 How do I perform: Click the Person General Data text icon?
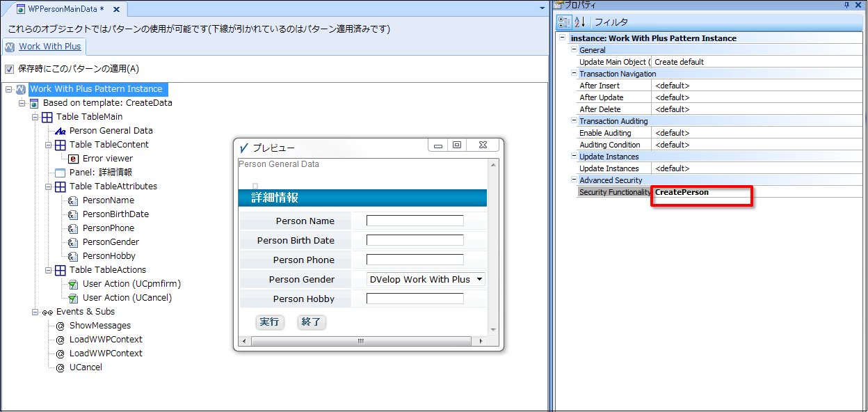61,131
